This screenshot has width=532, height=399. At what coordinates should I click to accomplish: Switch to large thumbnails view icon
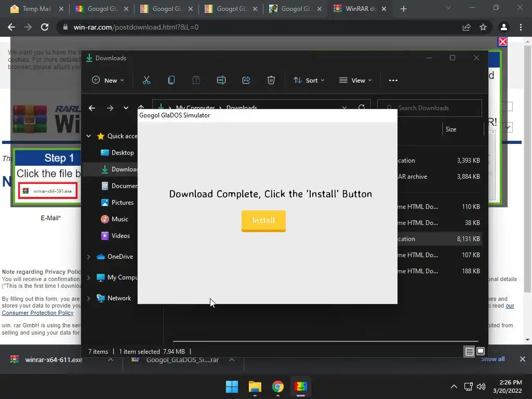click(x=481, y=351)
